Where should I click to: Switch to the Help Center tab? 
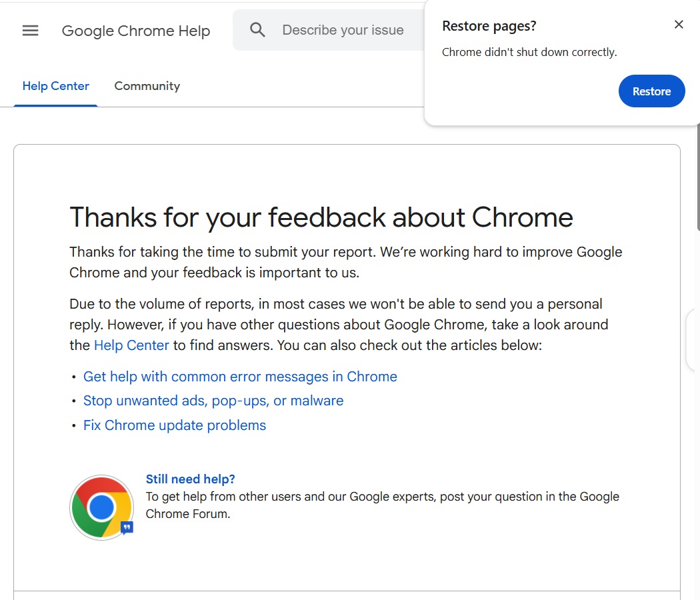point(56,86)
